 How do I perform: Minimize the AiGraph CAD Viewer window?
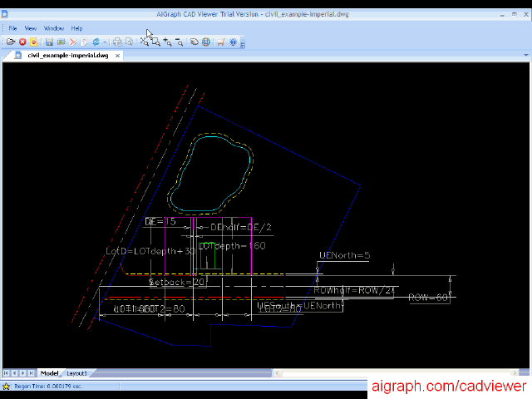(502, 15)
